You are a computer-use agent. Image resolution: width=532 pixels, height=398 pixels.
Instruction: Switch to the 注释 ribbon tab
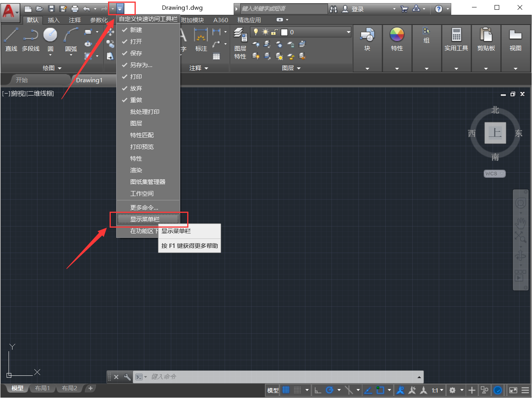tap(74, 20)
